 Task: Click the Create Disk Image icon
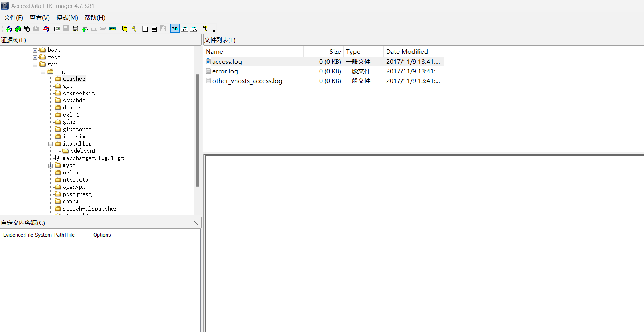point(57,29)
